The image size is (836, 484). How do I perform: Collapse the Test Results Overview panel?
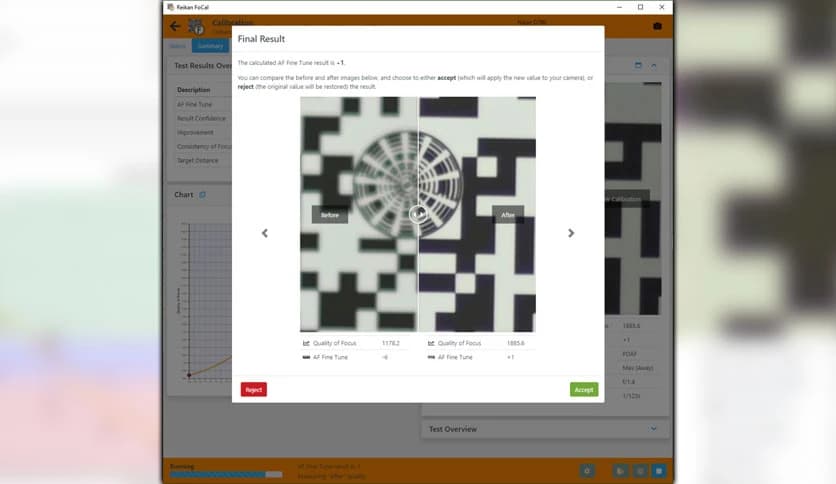654,66
